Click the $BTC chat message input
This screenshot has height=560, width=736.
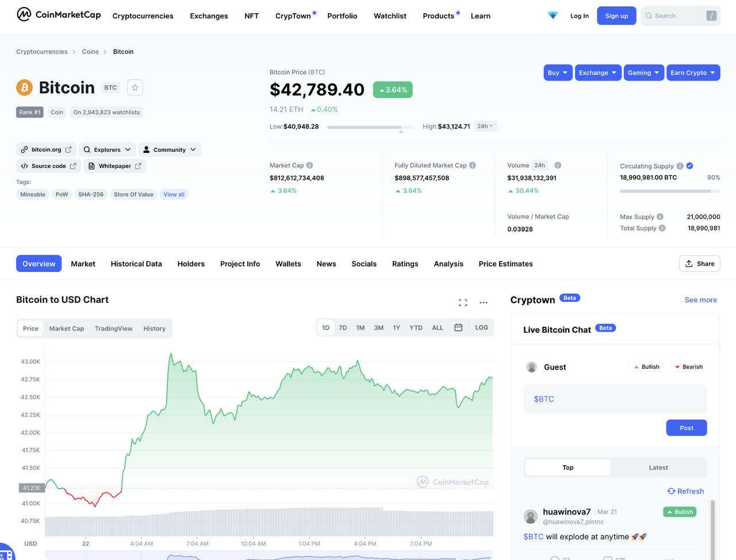(615, 399)
